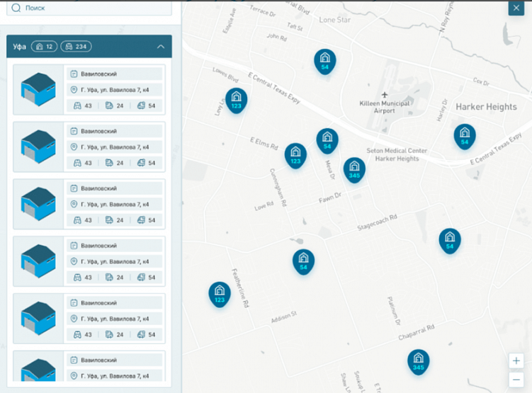The height and width of the screenshot is (393, 532).
Task: Click the car icon with 43 in first card
Action: pos(77,106)
